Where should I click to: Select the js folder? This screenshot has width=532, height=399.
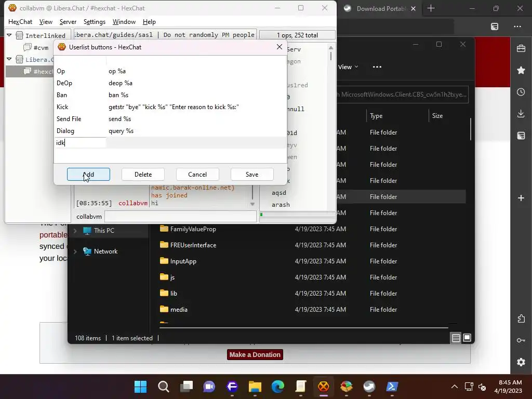[172, 277]
